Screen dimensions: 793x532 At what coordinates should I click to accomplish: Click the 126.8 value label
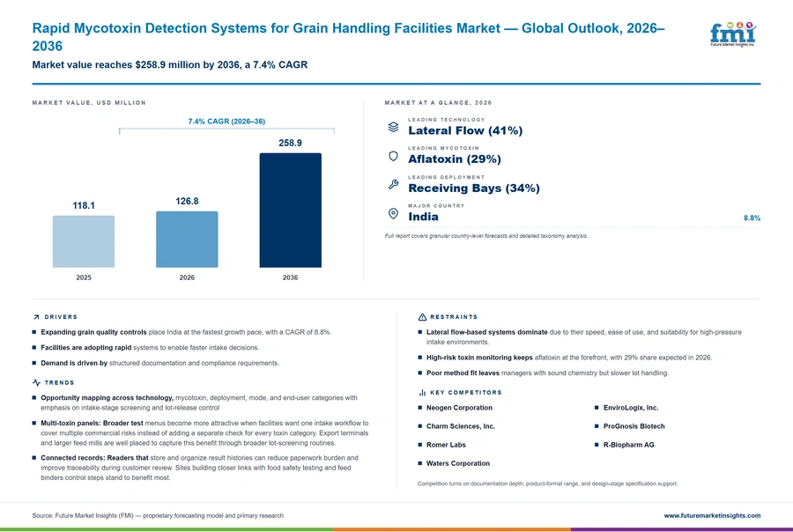coord(187,202)
